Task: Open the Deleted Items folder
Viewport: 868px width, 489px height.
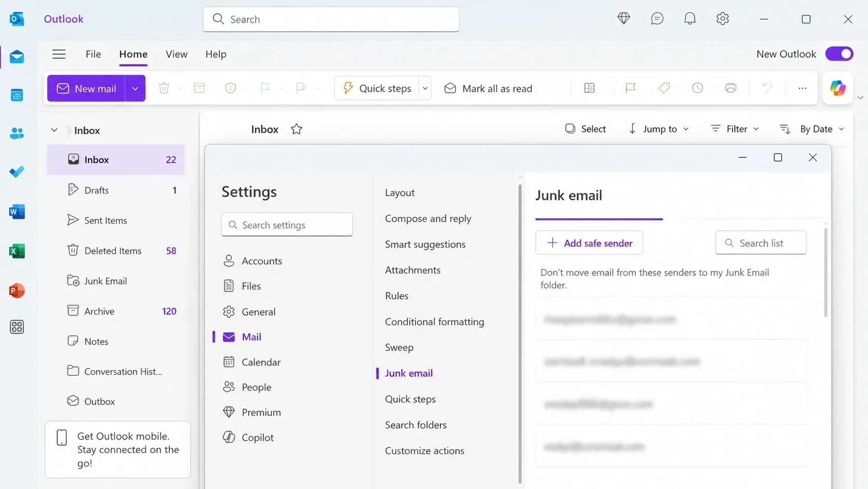Action: tap(116, 250)
